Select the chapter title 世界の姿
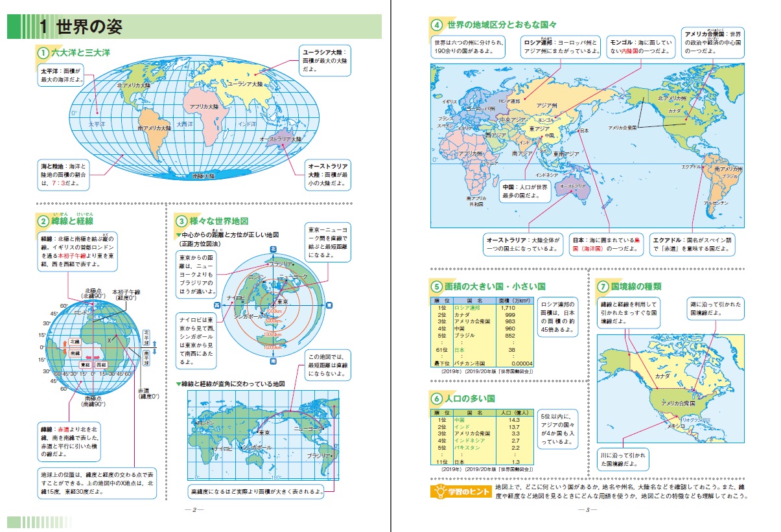This screenshot has width=781, height=532. [x=89, y=27]
